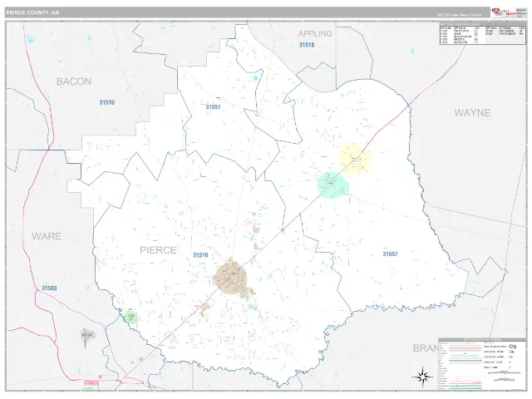The image size is (532, 399).
Task: Click the brown shaded city area
Action: coord(232,279)
